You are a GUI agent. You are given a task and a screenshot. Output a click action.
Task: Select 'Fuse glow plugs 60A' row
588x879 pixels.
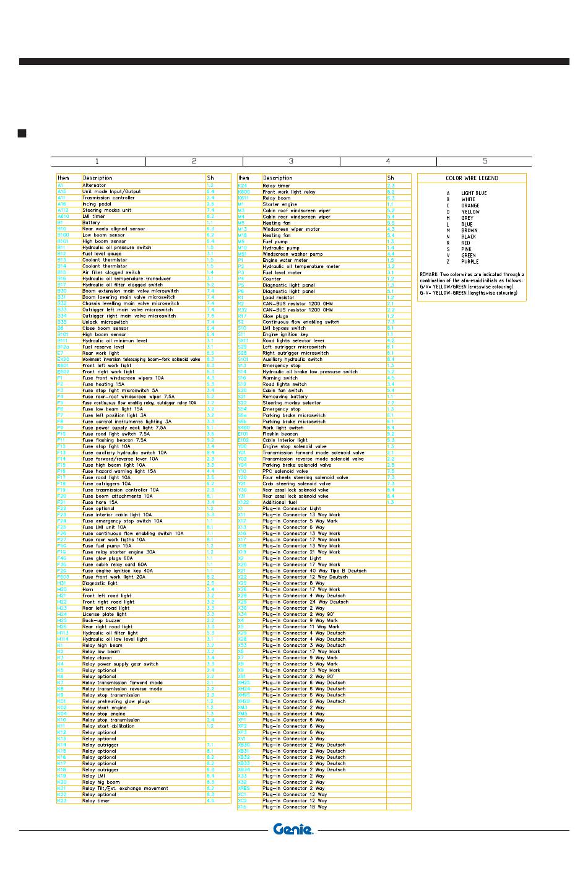point(144,558)
